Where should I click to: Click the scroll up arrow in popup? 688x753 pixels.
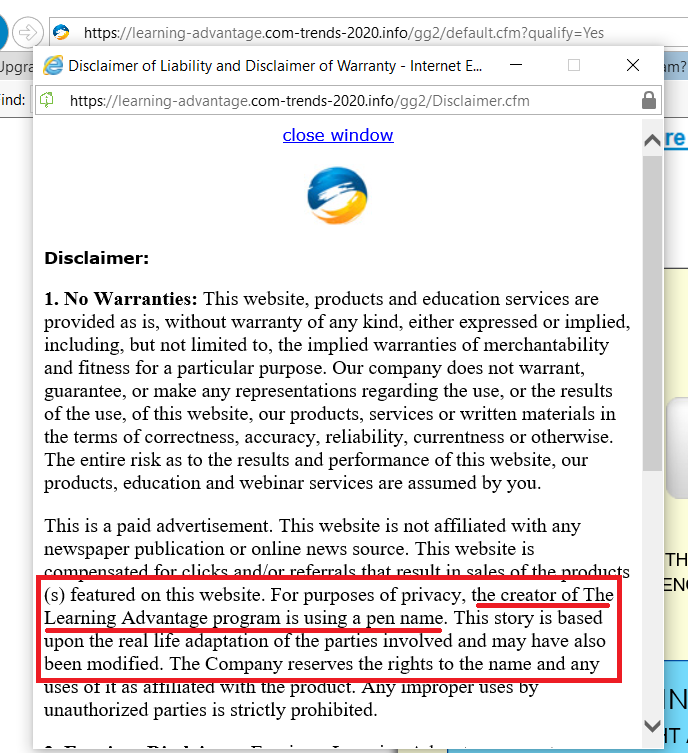[652, 140]
